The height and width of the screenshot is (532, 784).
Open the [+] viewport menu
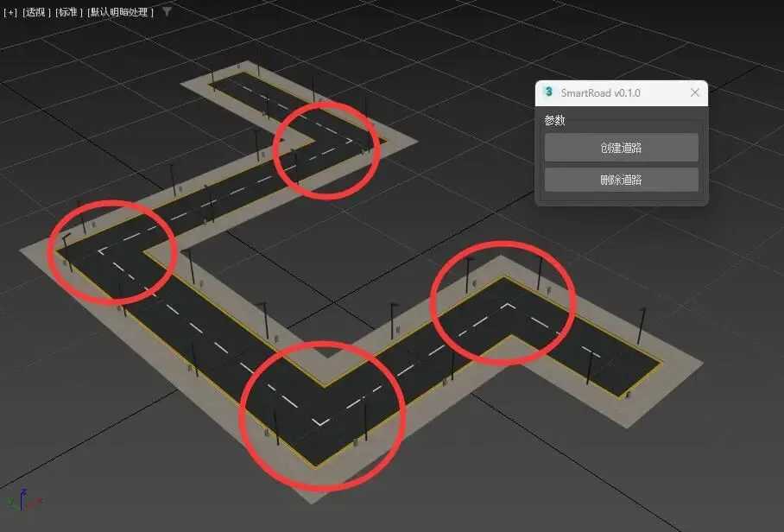click(x=10, y=12)
